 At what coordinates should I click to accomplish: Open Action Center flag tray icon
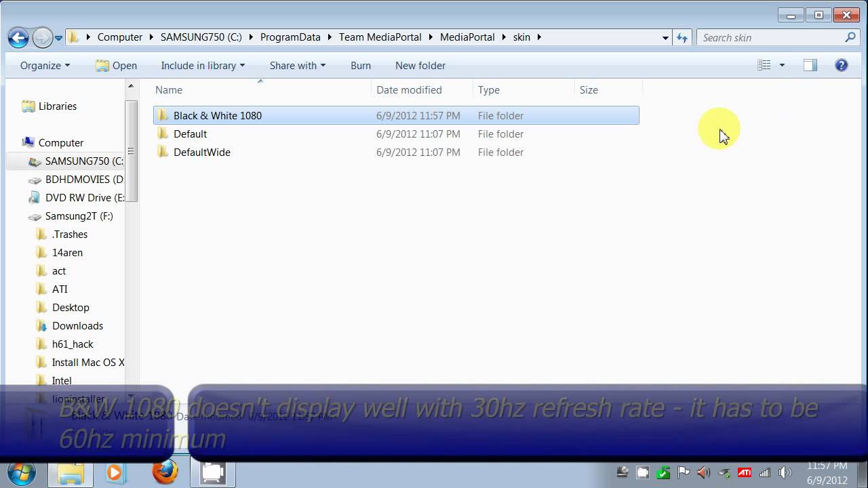point(684,472)
